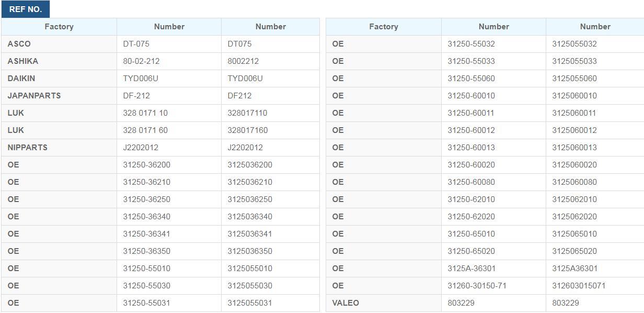Image resolution: width=644 pixels, height=313 pixels.
Task: Click number 31250-36341
Action: pos(146,234)
